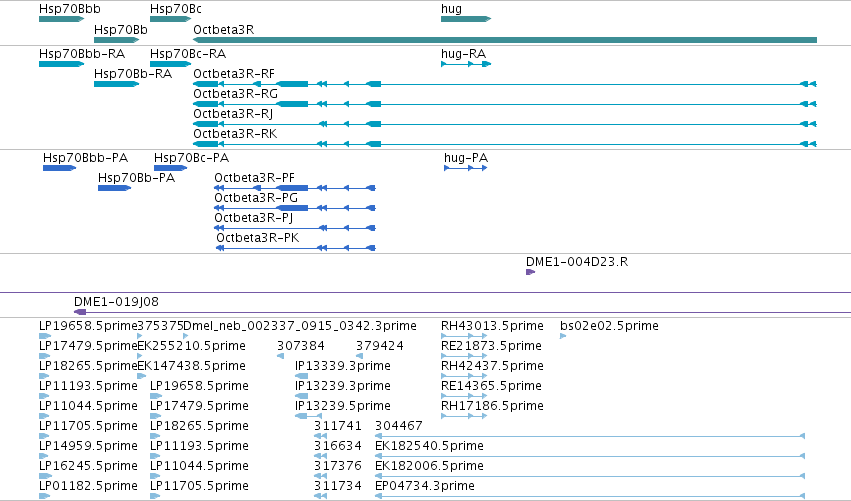Select the hug-RA transcript label
This screenshot has width=851, height=501.
point(463,54)
